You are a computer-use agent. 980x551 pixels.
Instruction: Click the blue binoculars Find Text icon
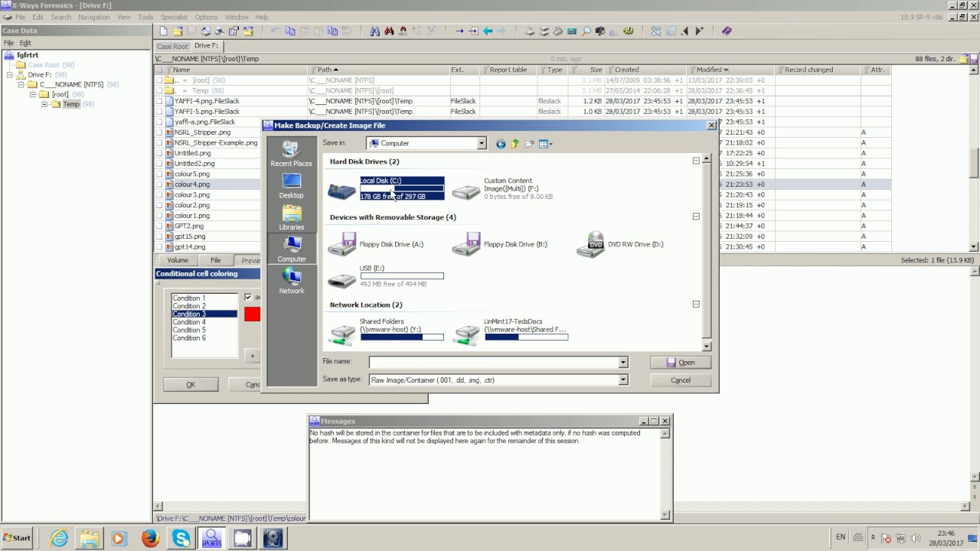[x=374, y=31]
